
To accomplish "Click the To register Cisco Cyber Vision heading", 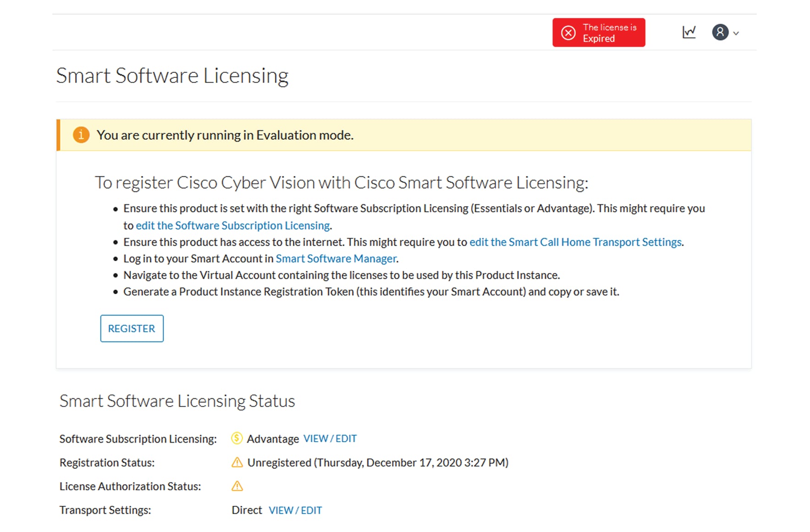I will (x=342, y=182).
